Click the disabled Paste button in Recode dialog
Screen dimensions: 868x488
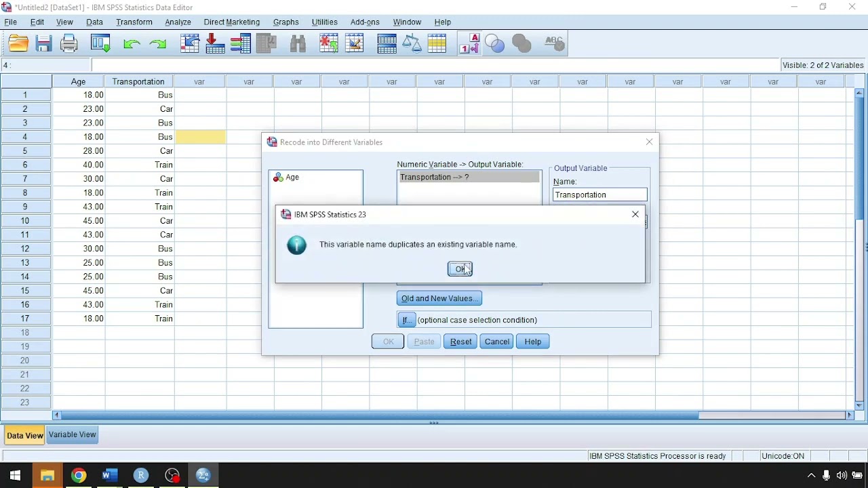point(425,342)
